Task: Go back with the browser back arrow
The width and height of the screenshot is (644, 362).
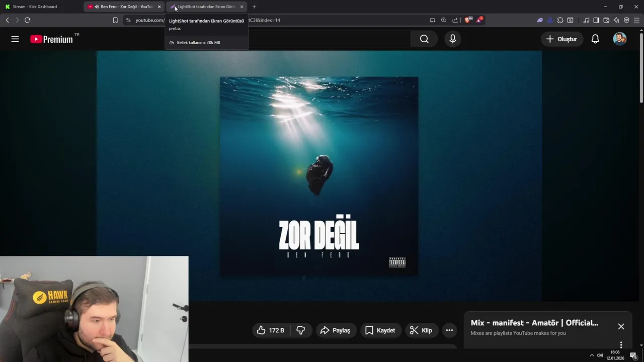Action: [7, 20]
